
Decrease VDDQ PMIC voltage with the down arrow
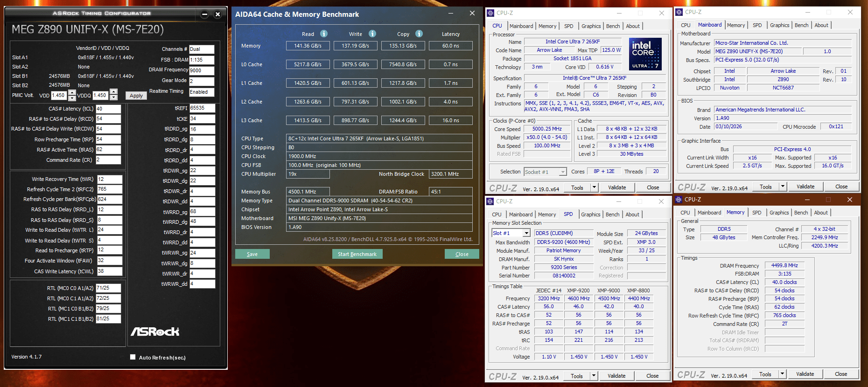tap(113, 98)
